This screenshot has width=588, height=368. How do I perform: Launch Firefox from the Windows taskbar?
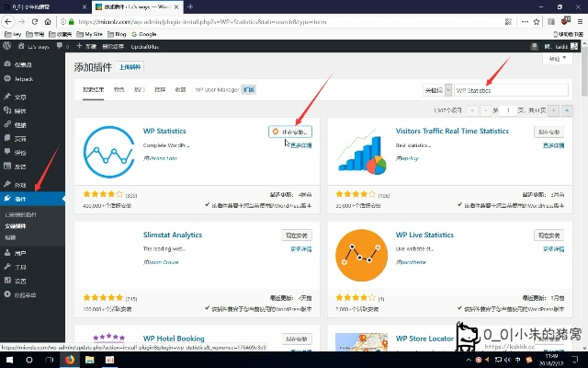68,360
